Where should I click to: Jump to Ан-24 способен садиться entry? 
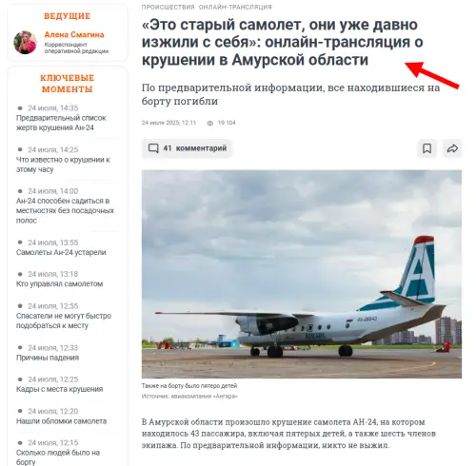(65, 210)
